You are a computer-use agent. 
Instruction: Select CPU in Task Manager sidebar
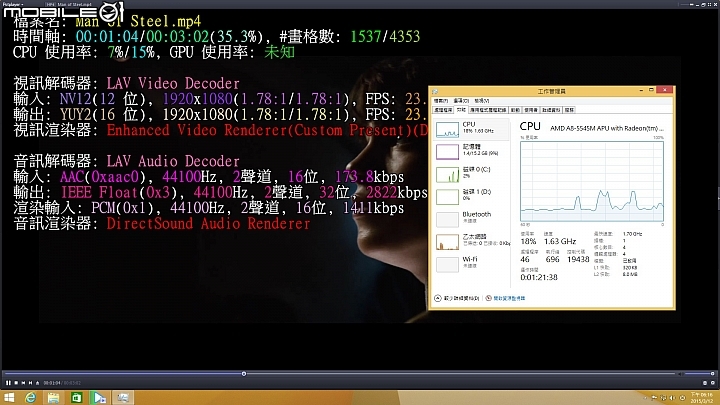point(472,129)
